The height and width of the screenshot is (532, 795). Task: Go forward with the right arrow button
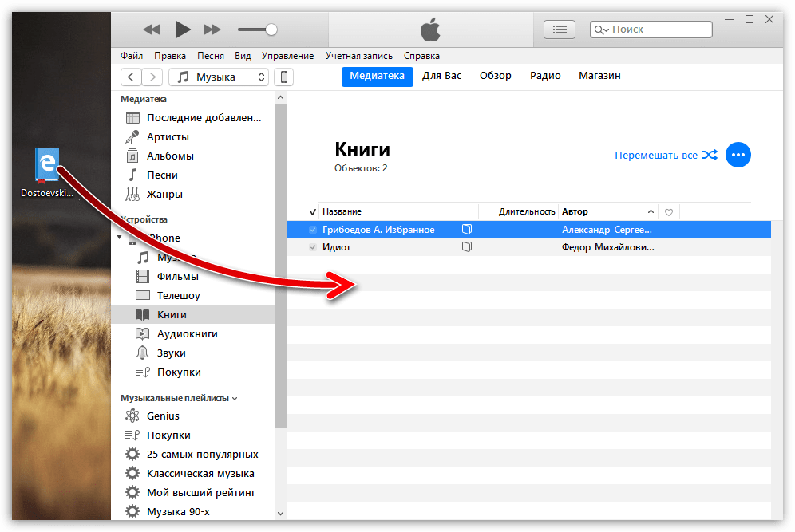click(x=152, y=77)
